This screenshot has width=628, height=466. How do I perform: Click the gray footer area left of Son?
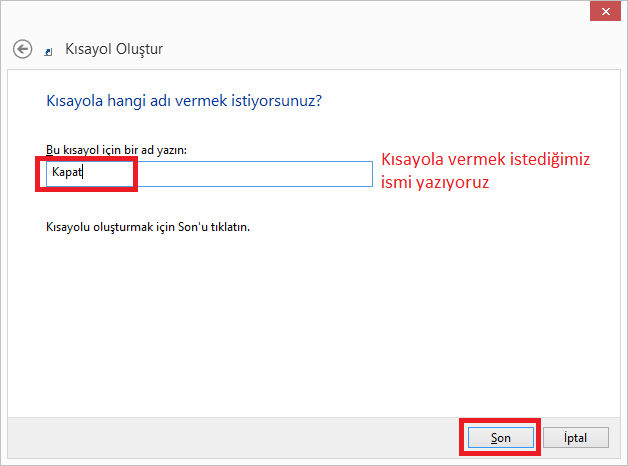click(x=250, y=438)
